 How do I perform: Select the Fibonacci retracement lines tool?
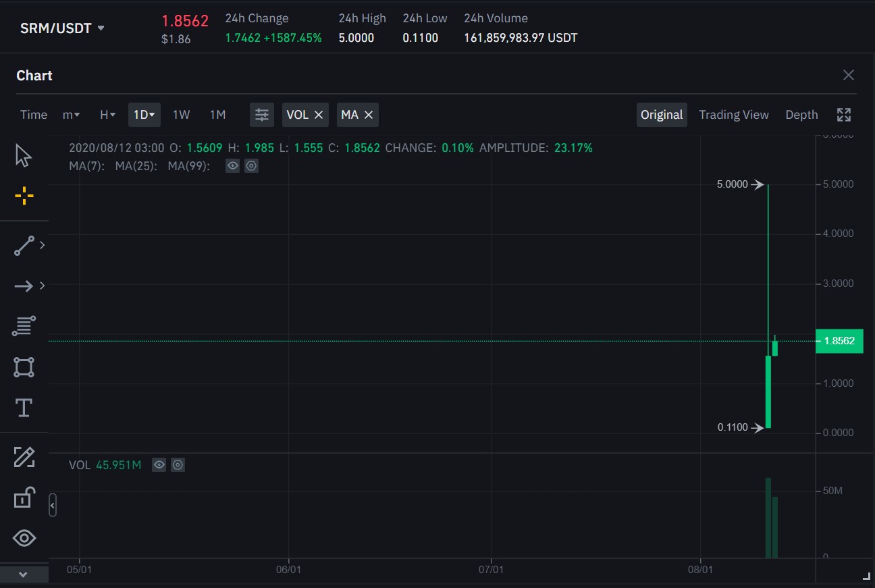tap(24, 327)
